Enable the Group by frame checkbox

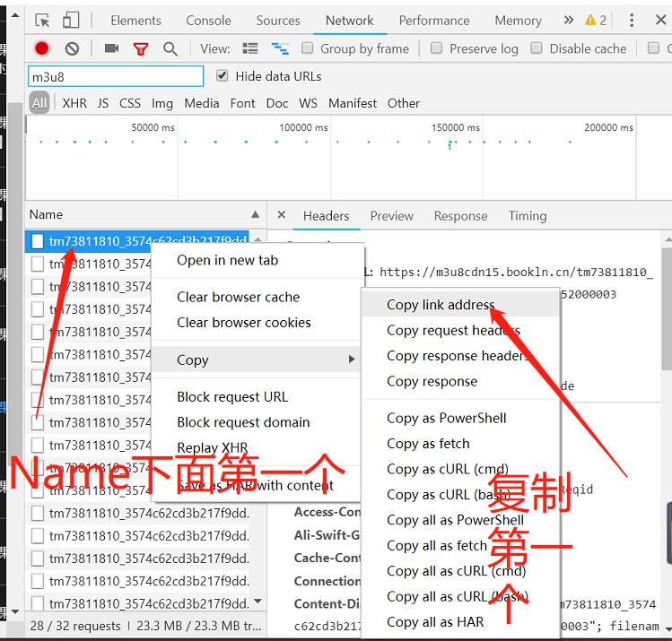pos(308,48)
